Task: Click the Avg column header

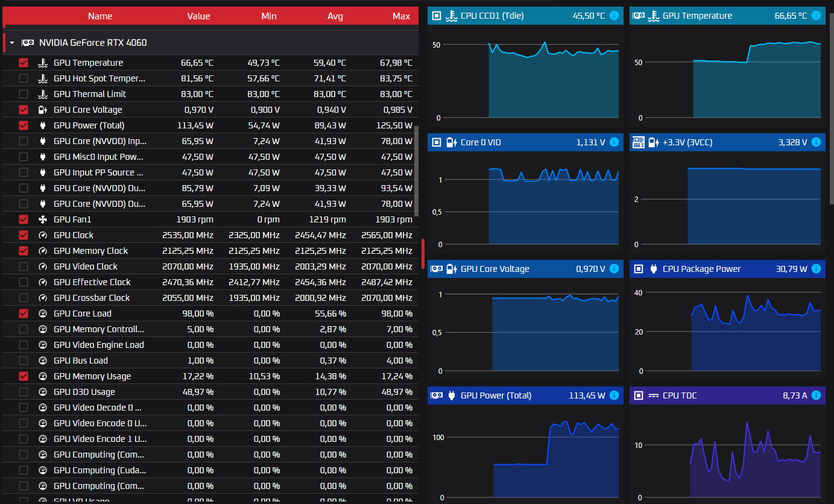Action: 335,16
